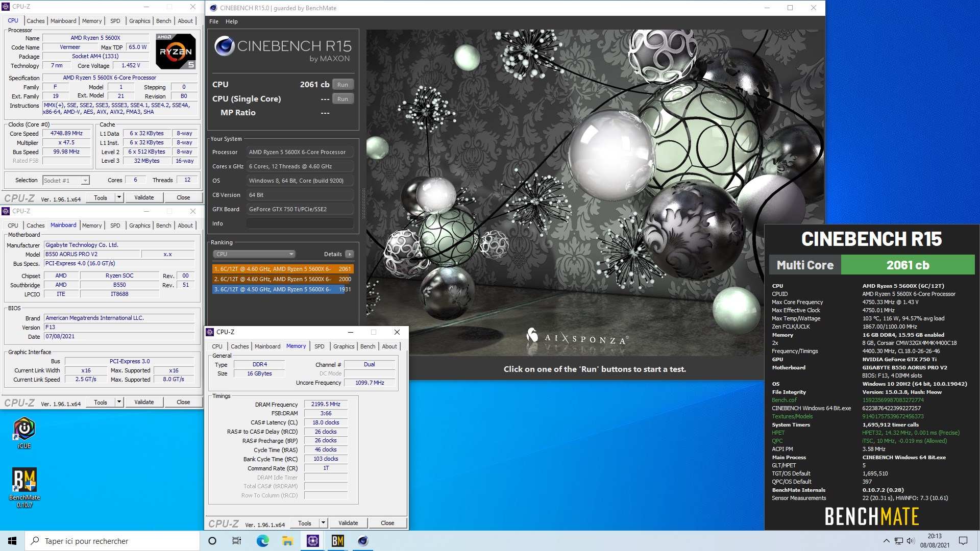Switch to Caches tab in top CPU-Z window
The height and width of the screenshot is (551, 980).
click(36, 21)
